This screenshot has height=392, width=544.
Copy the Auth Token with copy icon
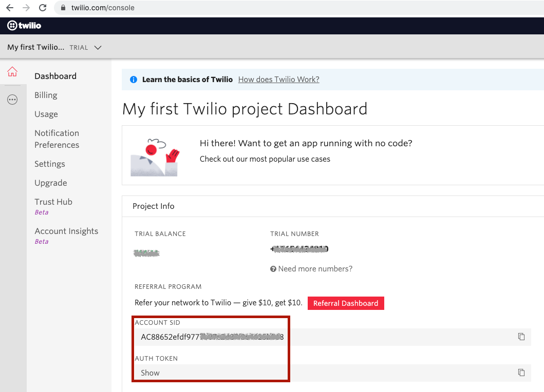521,373
